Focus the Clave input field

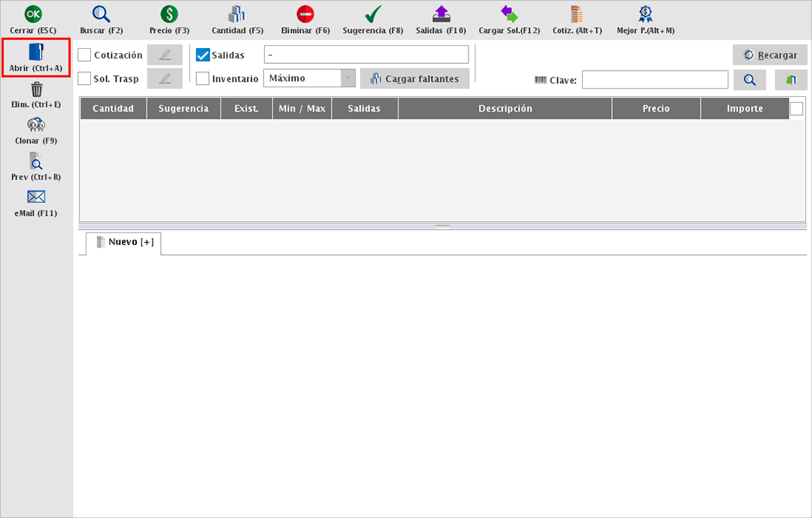point(654,80)
